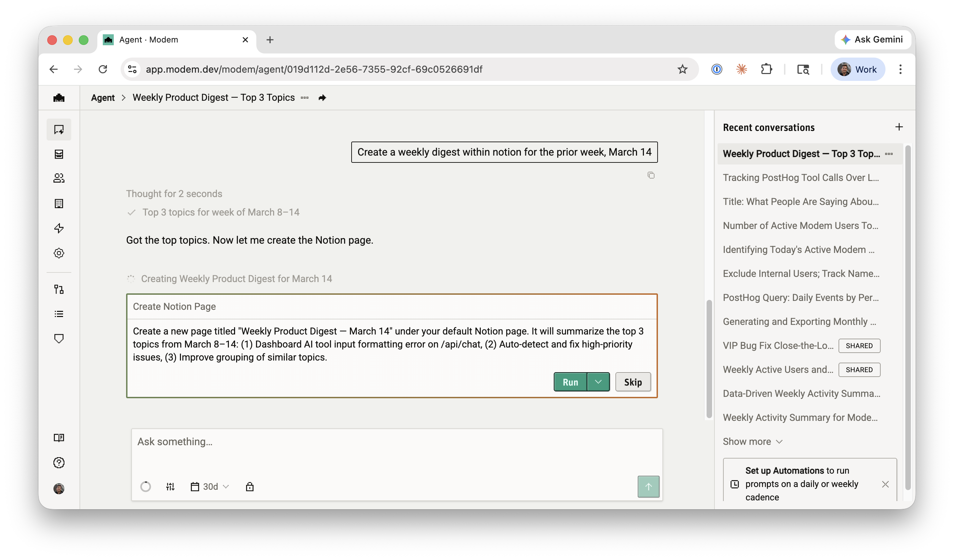Open Generating and Exporting Monthly conversation

tap(799, 321)
